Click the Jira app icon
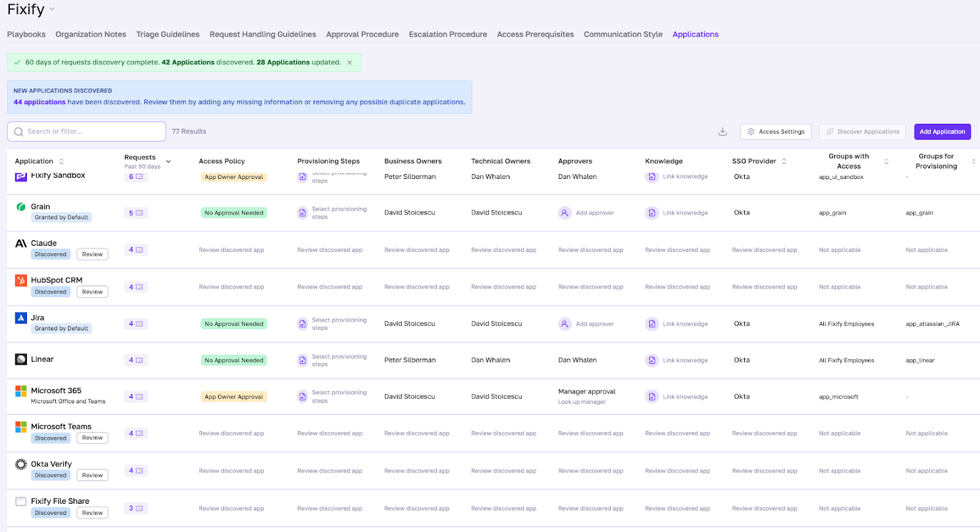 tap(21, 317)
